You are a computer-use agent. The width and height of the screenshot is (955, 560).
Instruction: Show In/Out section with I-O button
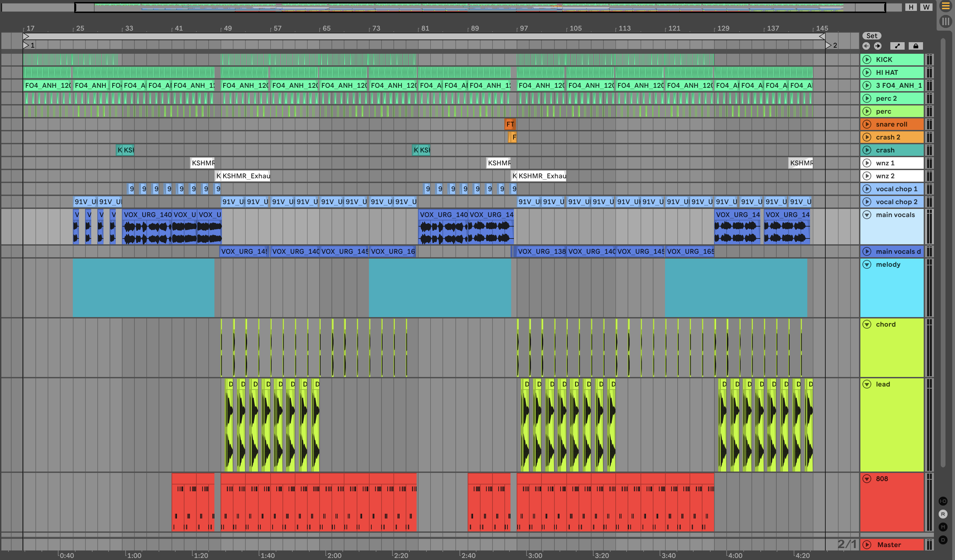[943, 501]
